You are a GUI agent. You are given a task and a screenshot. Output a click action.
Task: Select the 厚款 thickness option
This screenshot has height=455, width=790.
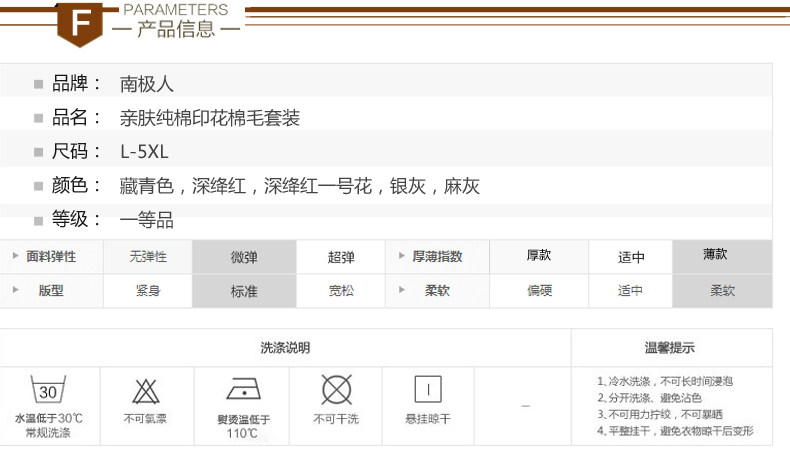pyautogui.click(x=539, y=256)
